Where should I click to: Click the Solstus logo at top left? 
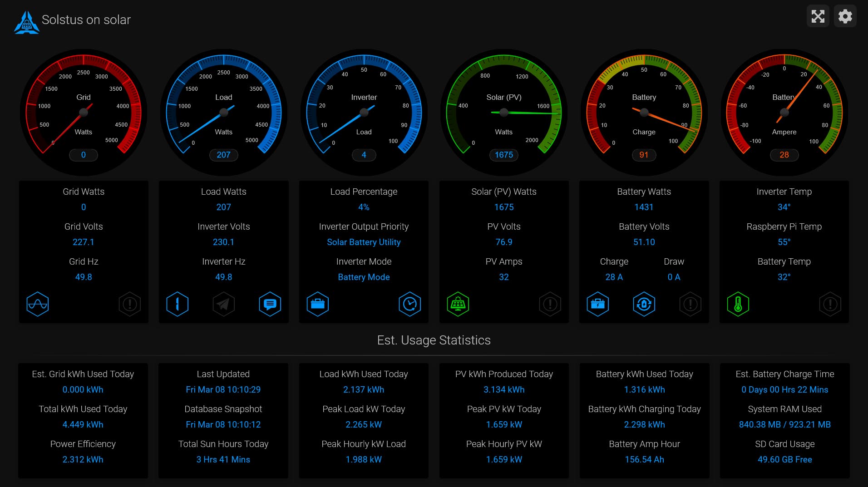(x=26, y=20)
